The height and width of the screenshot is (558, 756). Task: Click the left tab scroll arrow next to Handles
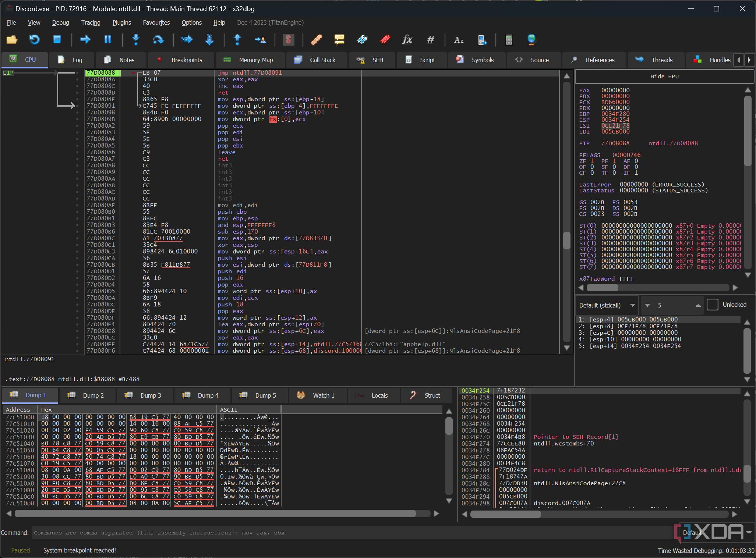pos(738,60)
